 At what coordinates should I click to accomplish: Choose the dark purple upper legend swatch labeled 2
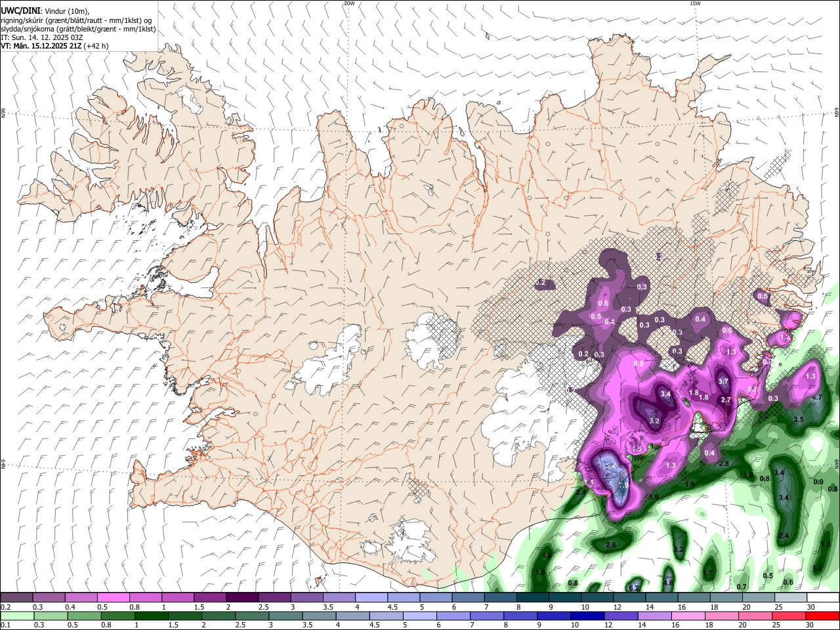[x=242, y=597]
